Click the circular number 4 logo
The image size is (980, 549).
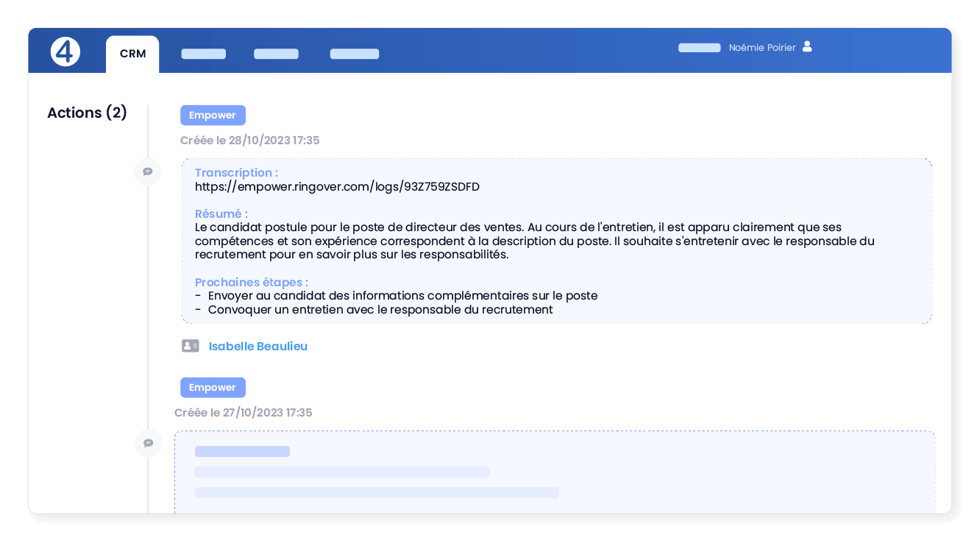65,50
